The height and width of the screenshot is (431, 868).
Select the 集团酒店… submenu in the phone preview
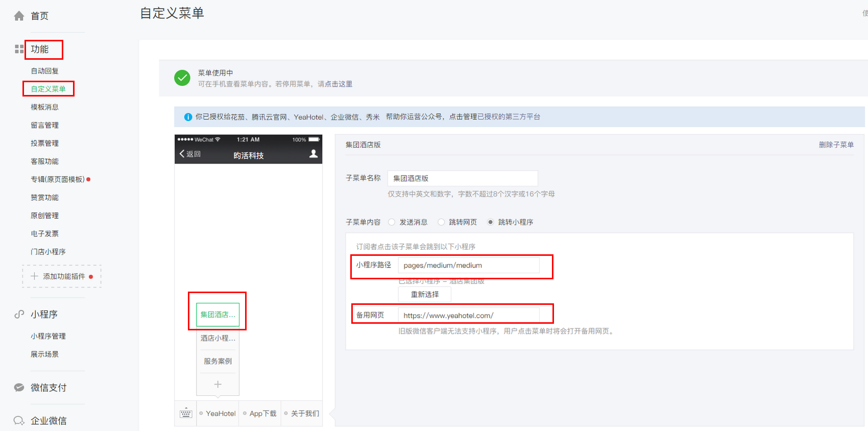coord(218,315)
